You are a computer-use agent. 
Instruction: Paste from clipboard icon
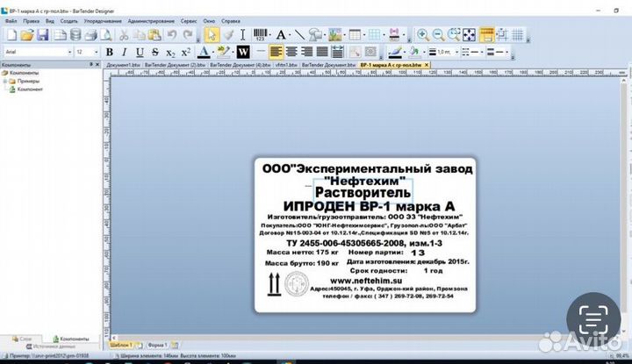(x=154, y=35)
